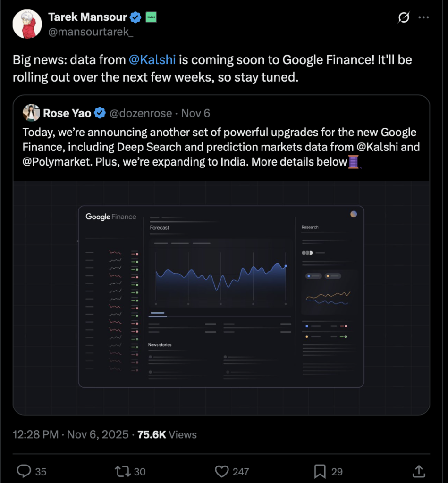Open the @Kalshi mention link

(152, 60)
